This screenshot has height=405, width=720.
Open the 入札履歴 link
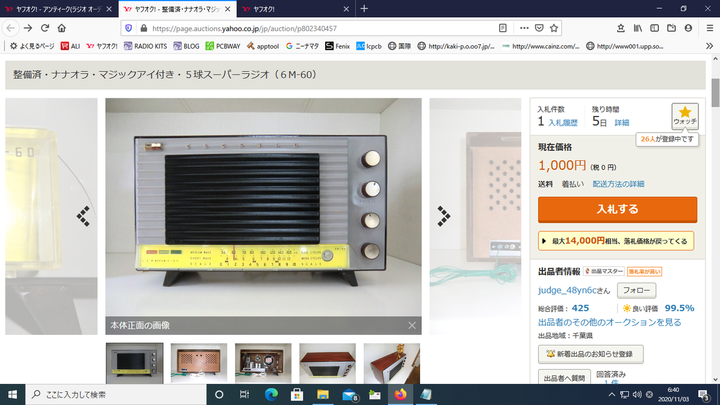coord(563,123)
